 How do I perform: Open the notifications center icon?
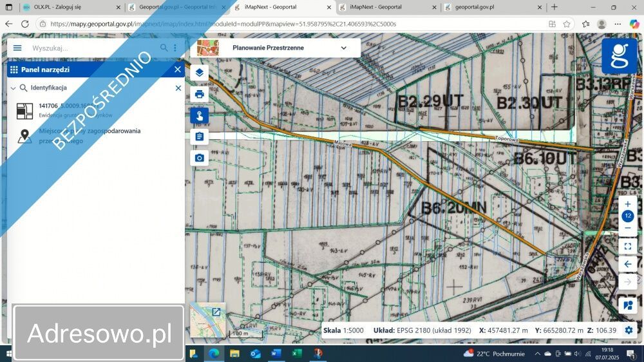click(x=631, y=354)
